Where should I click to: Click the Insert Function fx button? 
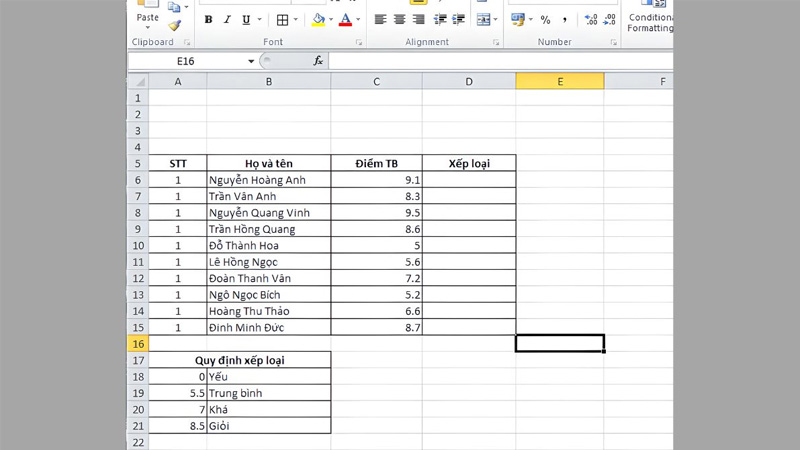pyautogui.click(x=318, y=61)
